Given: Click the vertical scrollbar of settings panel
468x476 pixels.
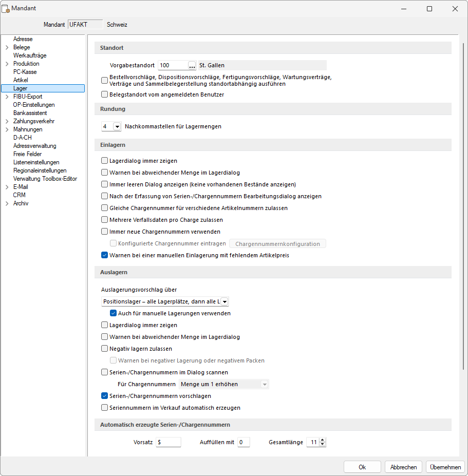Looking at the screenshot, I should tap(463, 206).
